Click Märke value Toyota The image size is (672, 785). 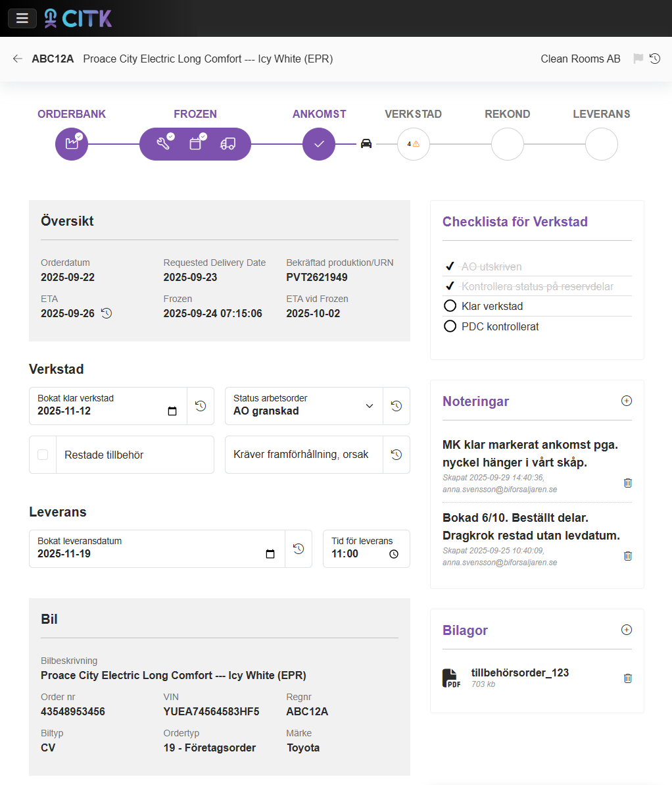click(303, 747)
